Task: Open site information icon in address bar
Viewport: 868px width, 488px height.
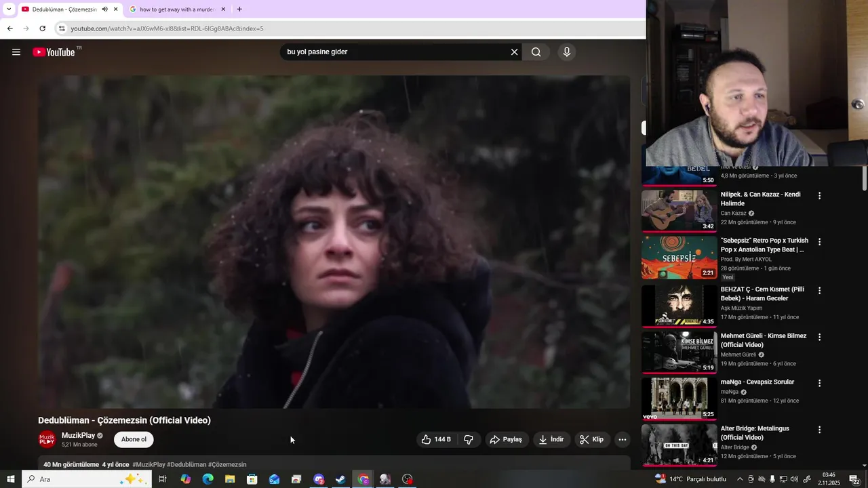Action: click(x=62, y=28)
